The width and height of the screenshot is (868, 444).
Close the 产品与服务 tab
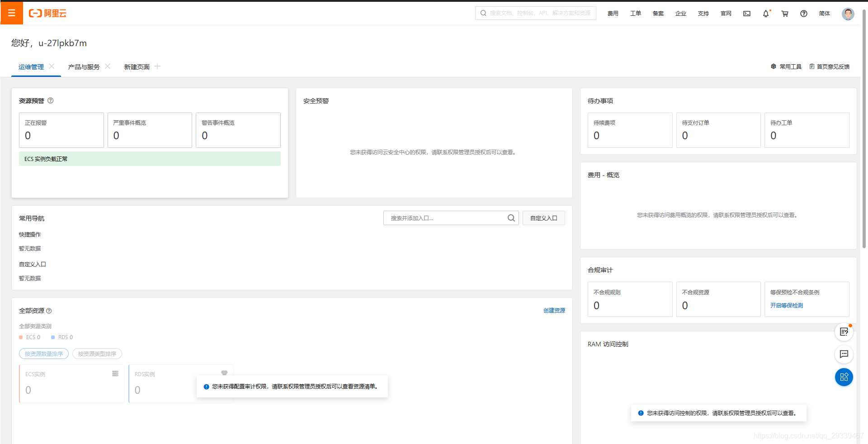coord(108,66)
